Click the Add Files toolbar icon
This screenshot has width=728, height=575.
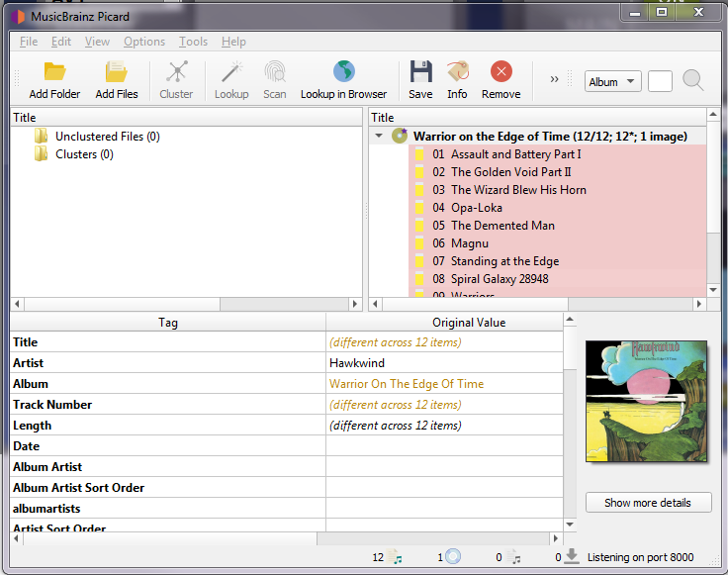tap(117, 72)
